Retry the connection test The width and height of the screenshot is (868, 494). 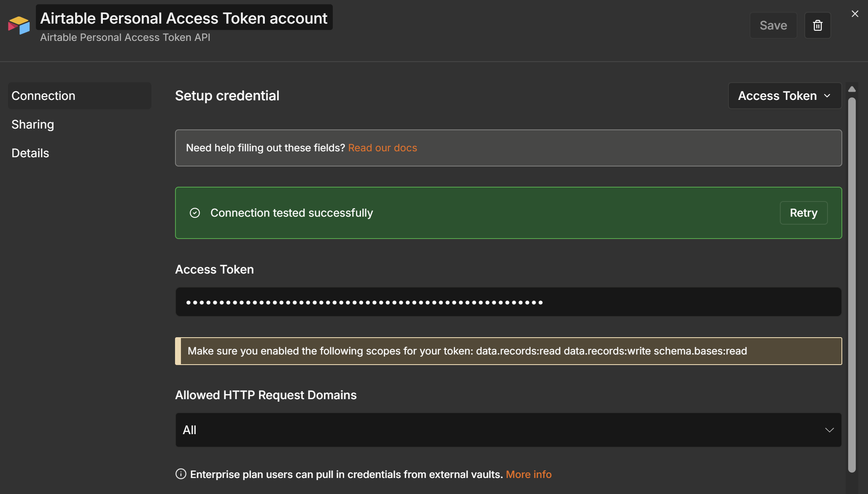point(803,213)
